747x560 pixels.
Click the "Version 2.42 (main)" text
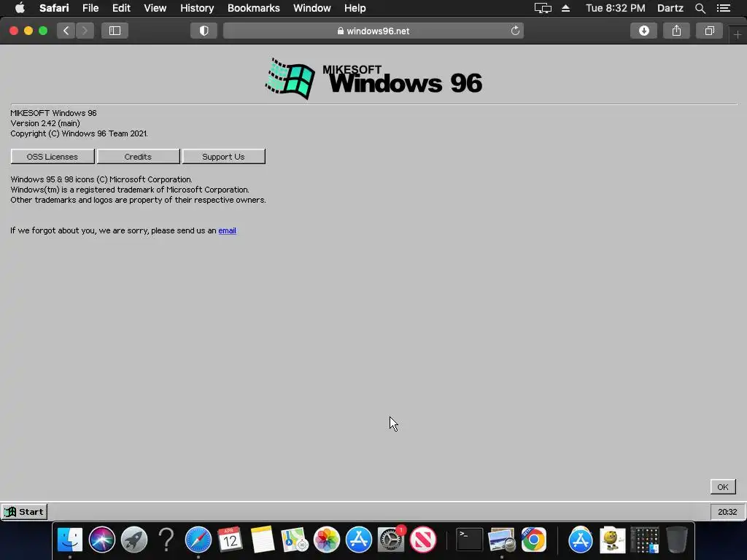tap(45, 123)
